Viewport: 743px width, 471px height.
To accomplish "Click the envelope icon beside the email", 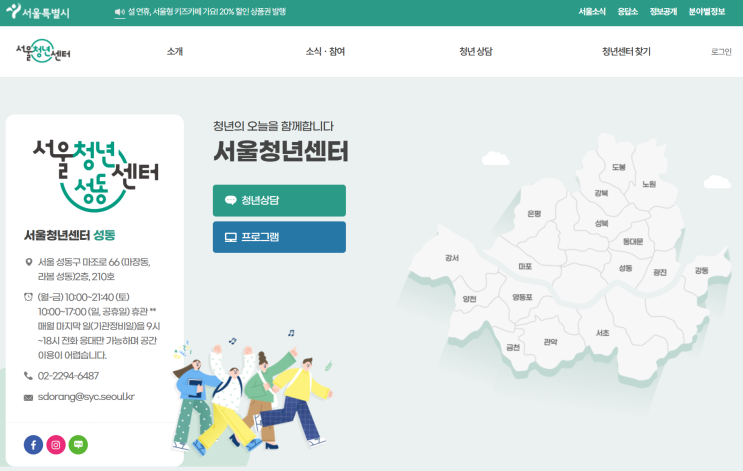I will click(x=28, y=398).
